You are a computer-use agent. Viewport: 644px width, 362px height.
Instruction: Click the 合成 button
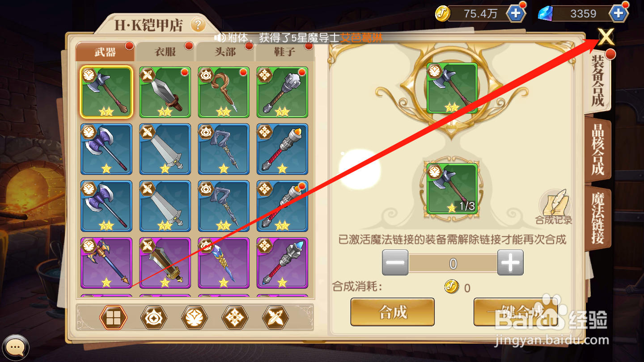tap(392, 312)
